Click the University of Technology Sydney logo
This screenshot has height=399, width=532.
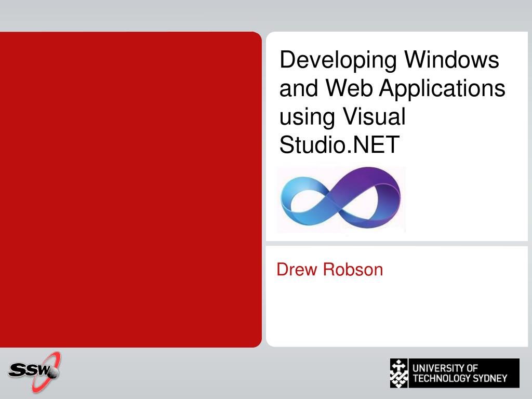(455, 373)
